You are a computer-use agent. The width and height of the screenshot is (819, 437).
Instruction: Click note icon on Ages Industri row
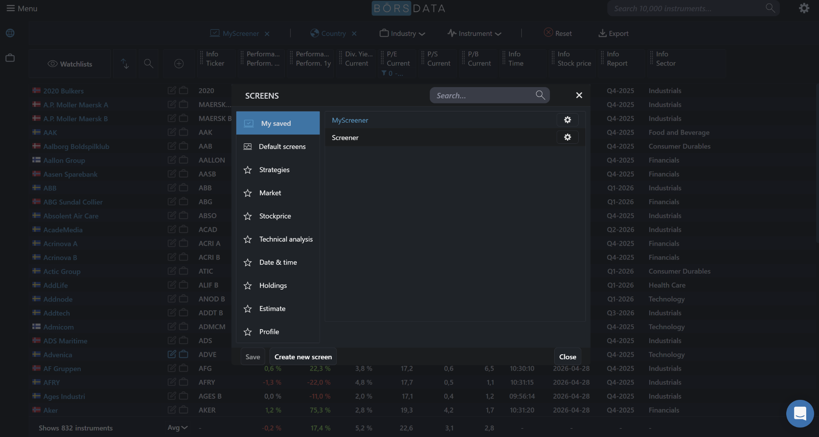[172, 396]
